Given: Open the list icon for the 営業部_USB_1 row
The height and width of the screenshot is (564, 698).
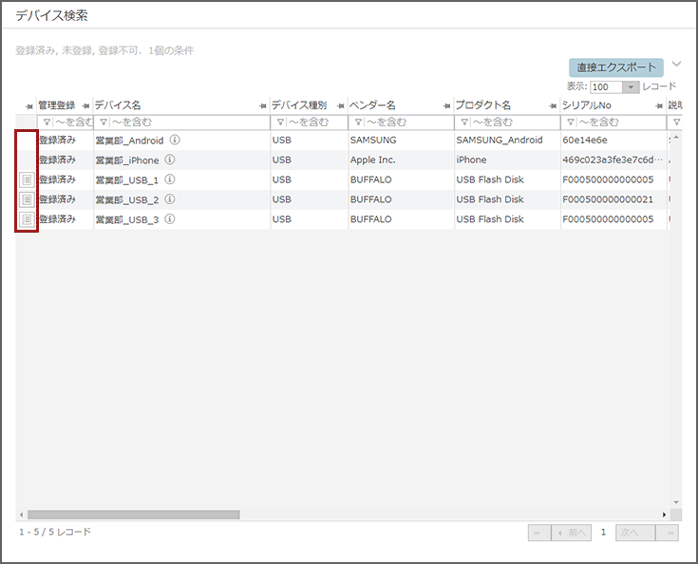Looking at the screenshot, I should point(27,180).
